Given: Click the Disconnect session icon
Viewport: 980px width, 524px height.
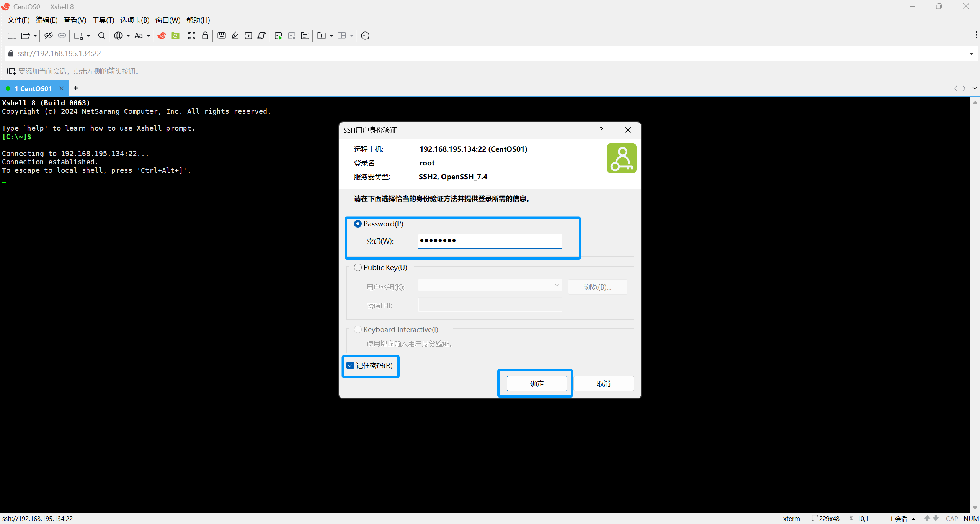Looking at the screenshot, I should (x=48, y=36).
